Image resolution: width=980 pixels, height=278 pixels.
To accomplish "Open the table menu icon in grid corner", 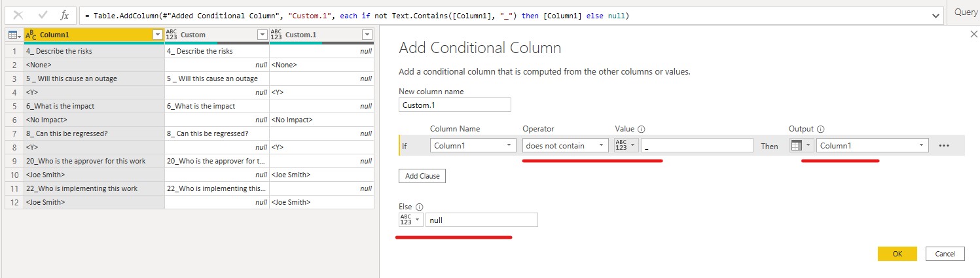I will pyautogui.click(x=14, y=35).
